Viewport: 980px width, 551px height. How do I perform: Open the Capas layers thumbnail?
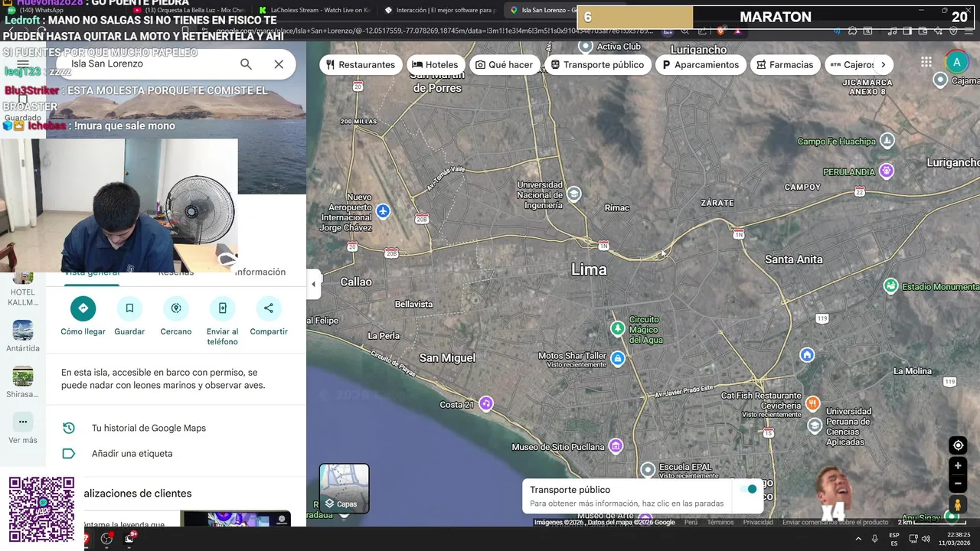tap(345, 488)
